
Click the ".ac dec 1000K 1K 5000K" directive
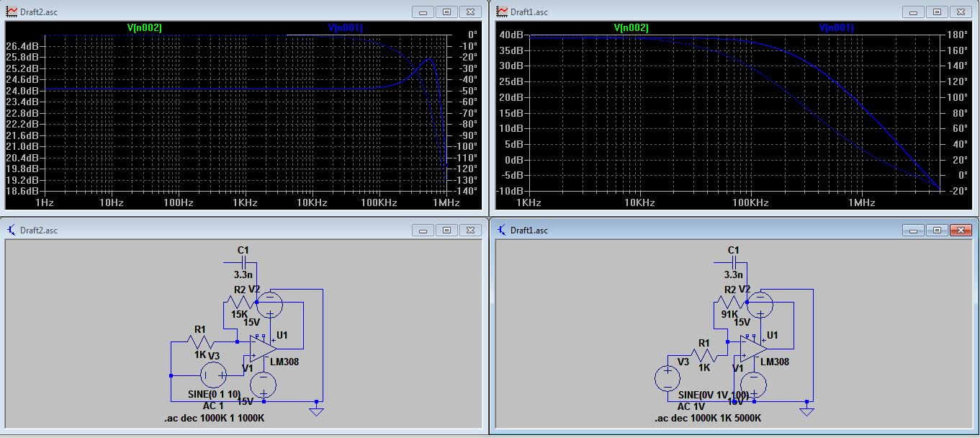[708, 419]
